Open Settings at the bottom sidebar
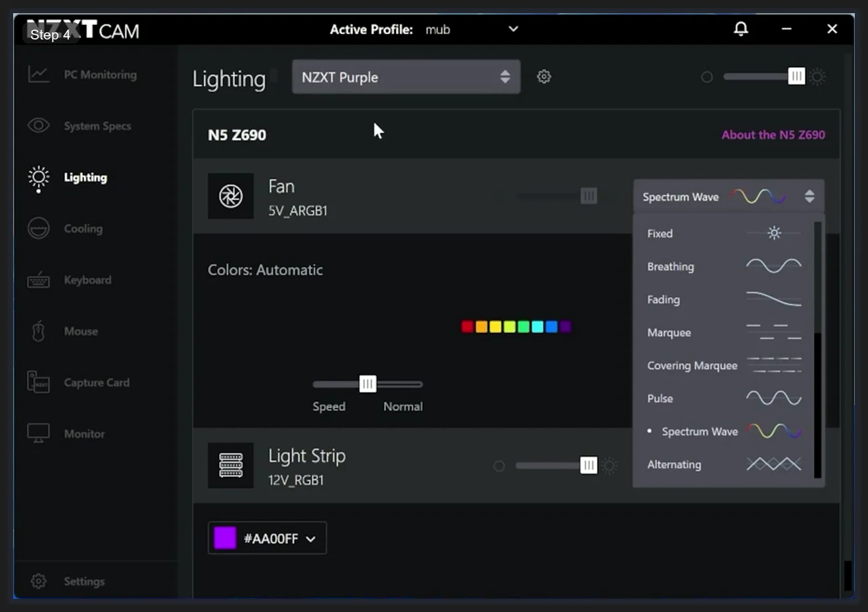 click(84, 581)
